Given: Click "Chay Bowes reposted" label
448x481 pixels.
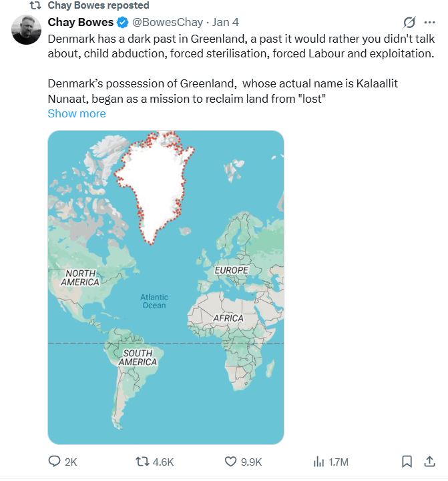Looking at the screenshot, I should pyautogui.click(x=99, y=5).
